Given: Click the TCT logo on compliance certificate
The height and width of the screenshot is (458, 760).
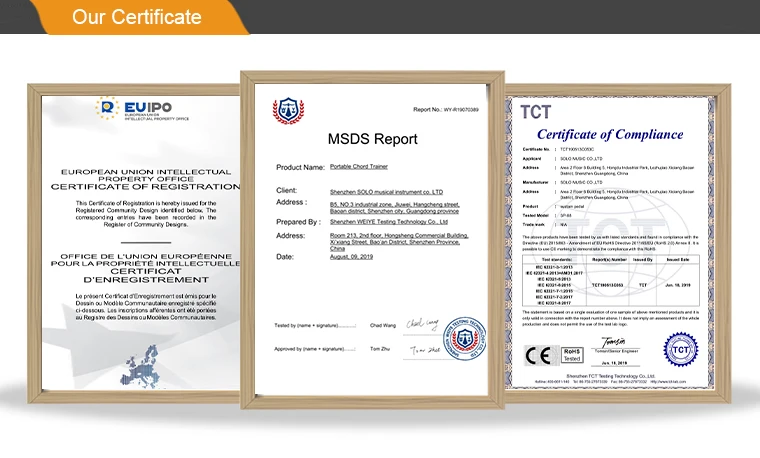Looking at the screenshot, I should (535, 112).
